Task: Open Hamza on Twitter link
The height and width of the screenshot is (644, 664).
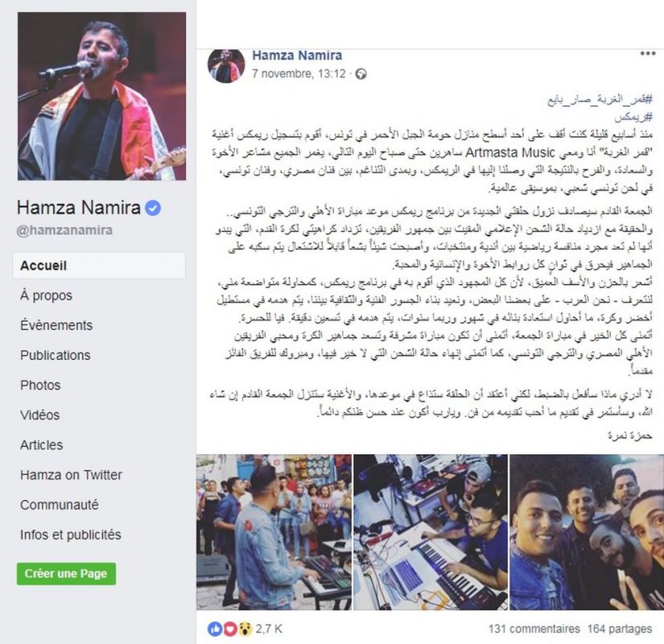Action: [x=71, y=475]
